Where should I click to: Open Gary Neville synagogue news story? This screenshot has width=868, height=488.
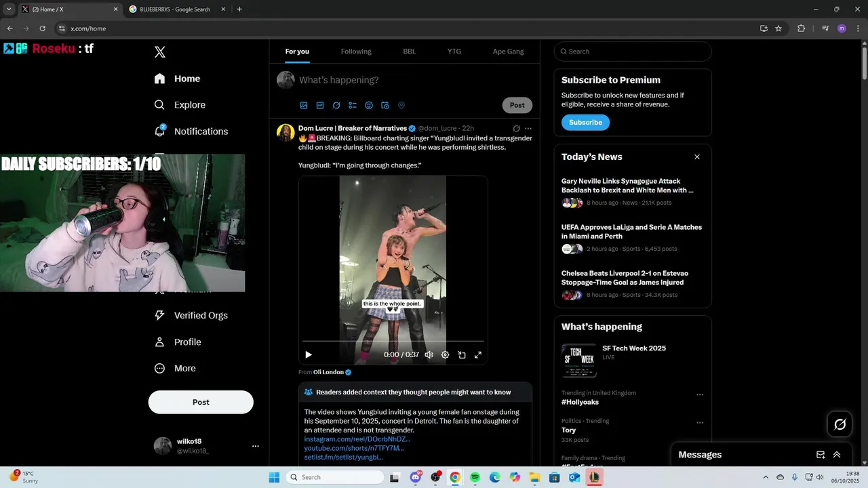tap(628, 186)
